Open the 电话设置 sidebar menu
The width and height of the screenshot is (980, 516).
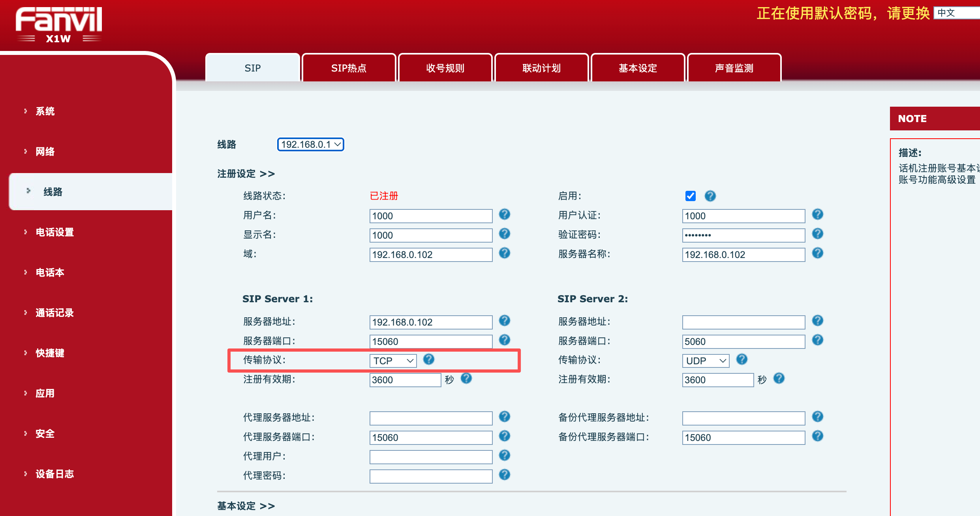click(x=54, y=232)
